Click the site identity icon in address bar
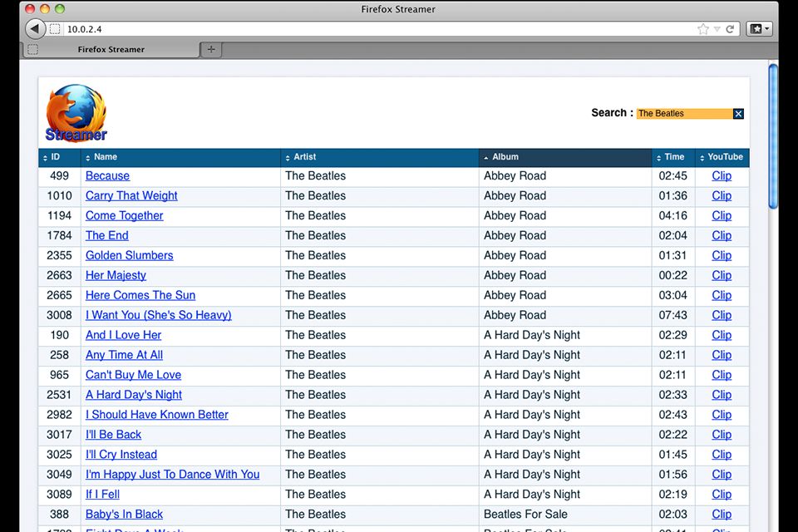 [55, 29]
